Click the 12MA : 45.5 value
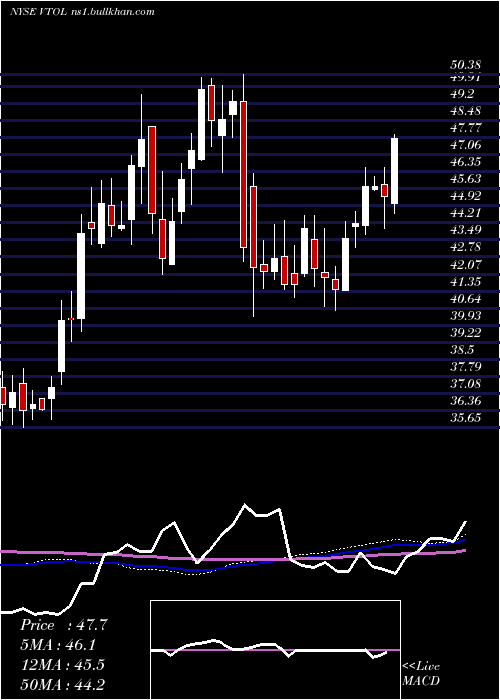500x700 pixels. tap(62, 665)
